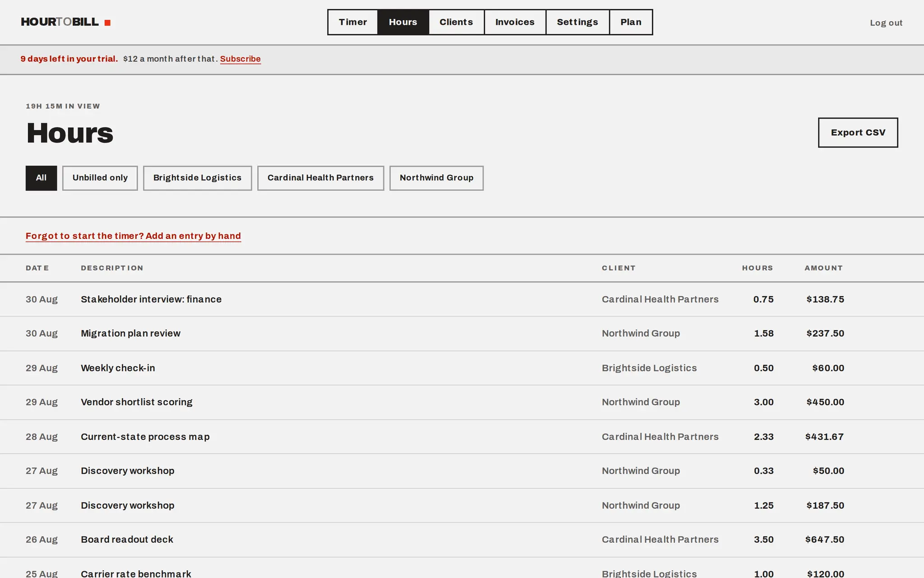Select the Hours tab
Viewport: 924px width, 578px height.
(403, 22)
